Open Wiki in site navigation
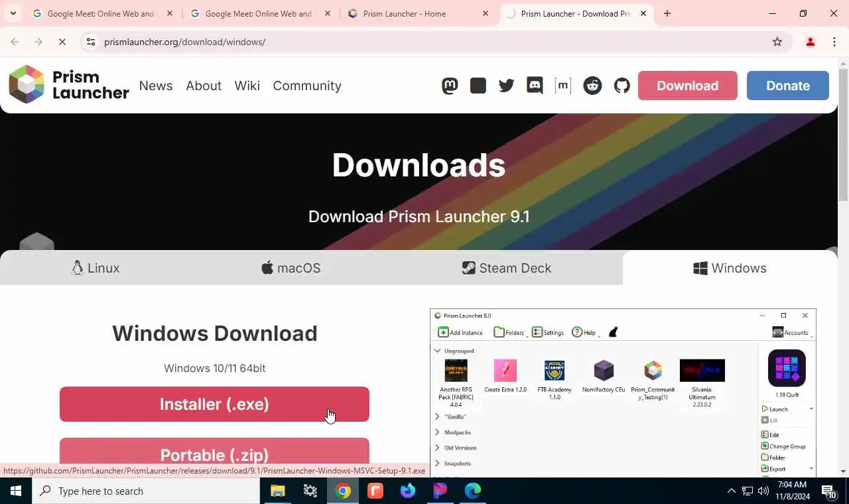 coord(247,86)
